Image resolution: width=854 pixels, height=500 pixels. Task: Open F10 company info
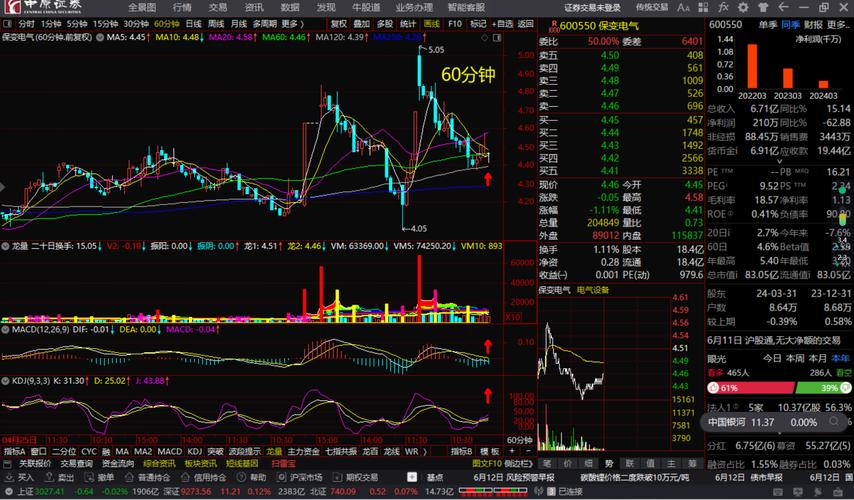[x=455, y=24]
